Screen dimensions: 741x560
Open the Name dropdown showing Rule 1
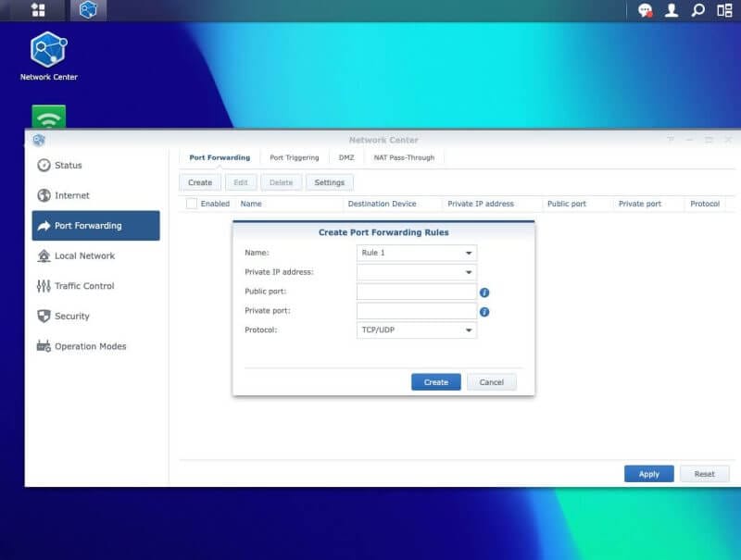[415, 253]
